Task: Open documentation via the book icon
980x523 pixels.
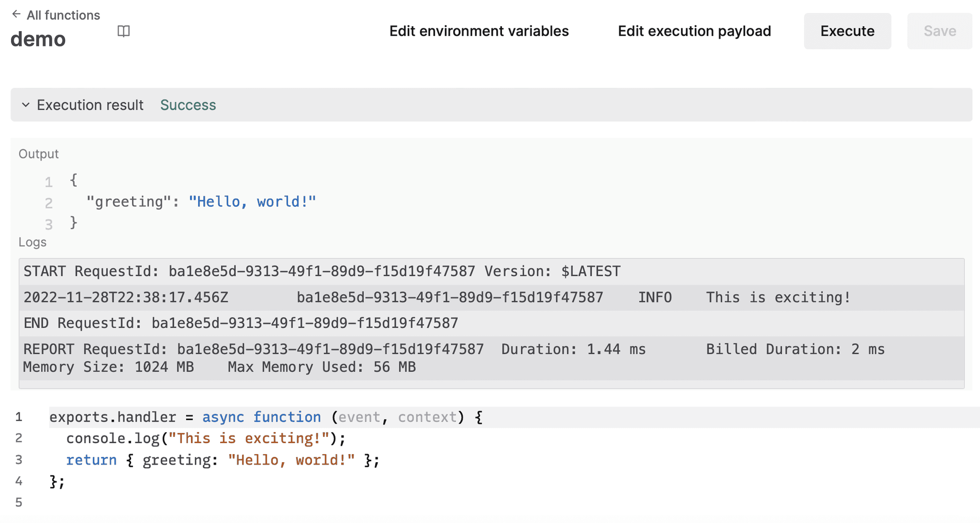Action: (123, 31)
